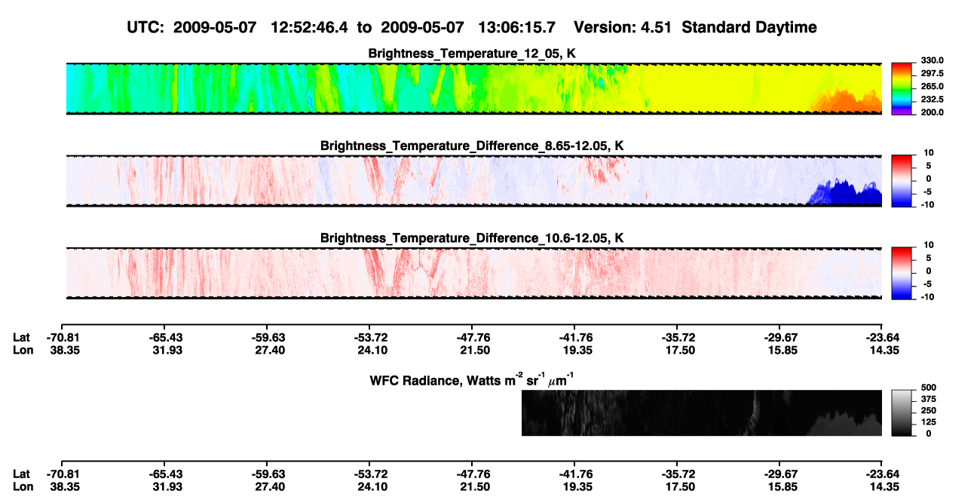
Task: Click latitude -47.76 on the axis below WFC Radiance
Action: coord(471,474)
